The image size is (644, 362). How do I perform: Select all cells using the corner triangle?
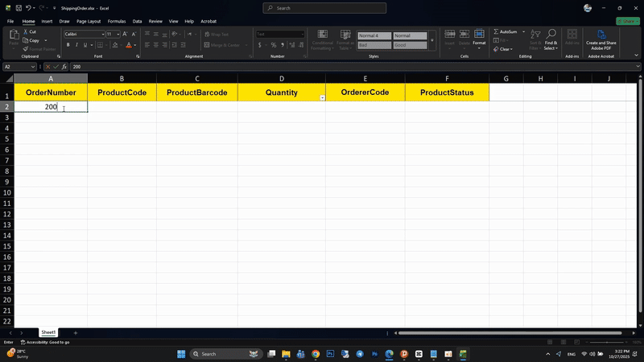[7, 79]
